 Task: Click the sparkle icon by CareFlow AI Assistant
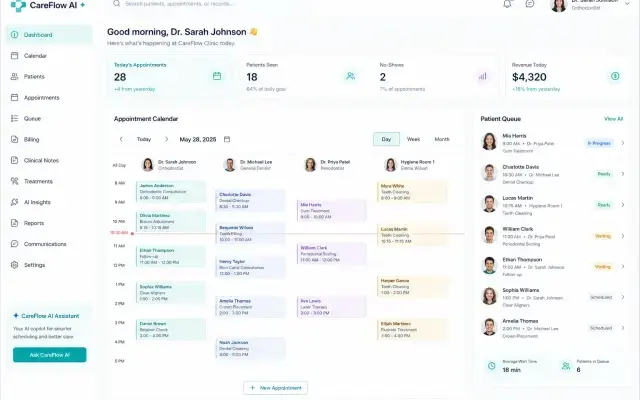point(16,316)
